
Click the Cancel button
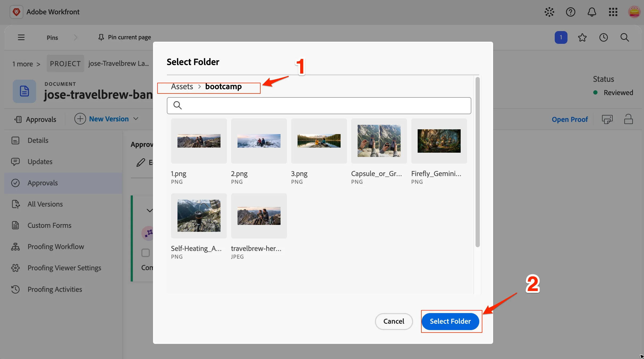(394, 321)
